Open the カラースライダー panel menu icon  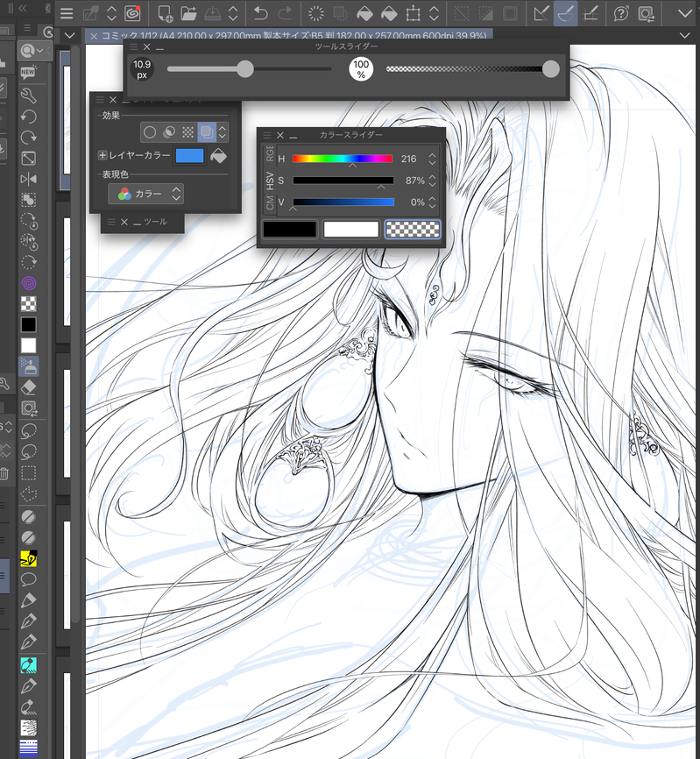[x=267, y=136]
